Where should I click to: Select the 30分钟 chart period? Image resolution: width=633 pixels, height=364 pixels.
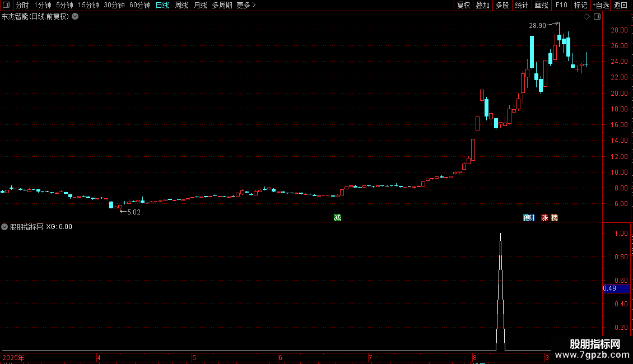point(114,5)
